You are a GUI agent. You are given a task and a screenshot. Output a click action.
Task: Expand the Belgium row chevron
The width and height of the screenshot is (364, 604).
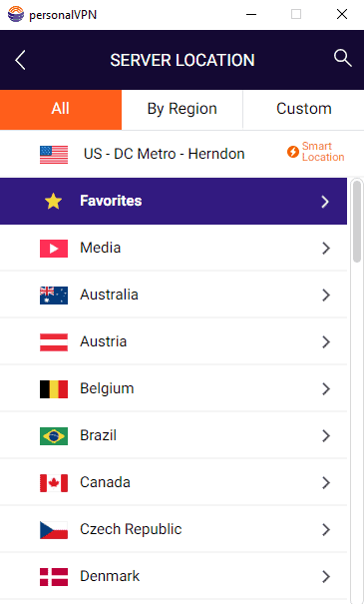point(326,389)
